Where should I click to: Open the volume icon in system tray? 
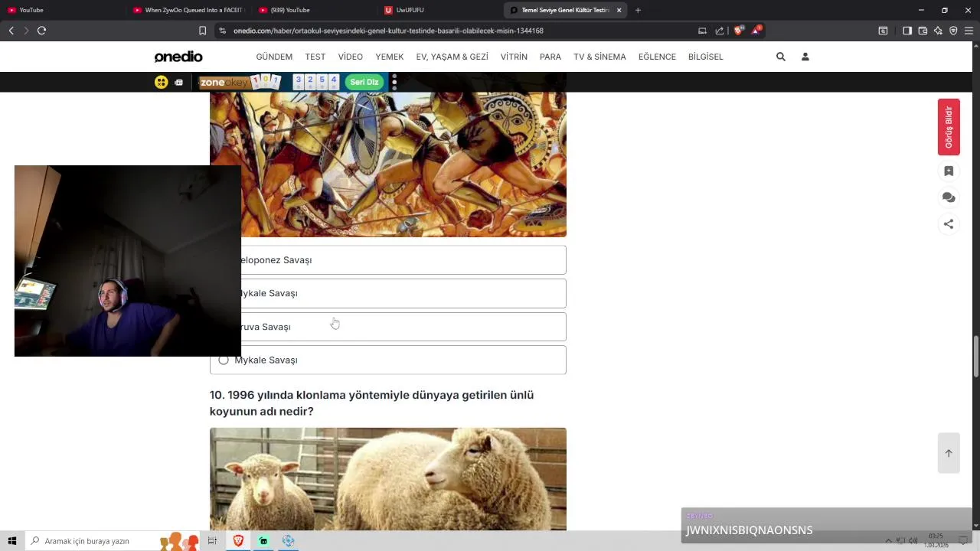click(x=913, y=541)
